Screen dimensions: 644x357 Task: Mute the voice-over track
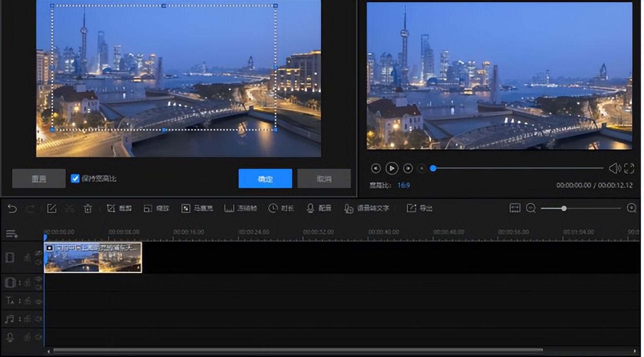click(x=38, y=337)
